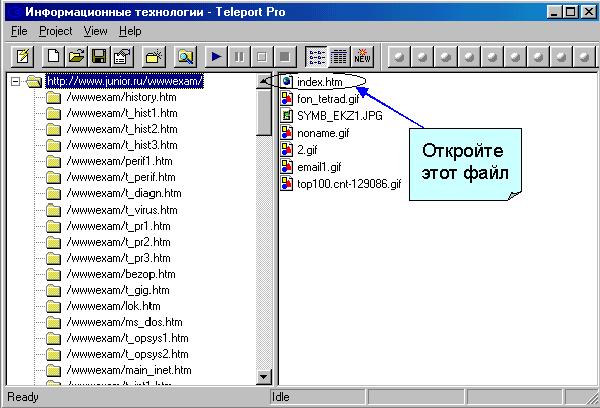Screen dimensions: 600x408
Task: Open the File menu
Action: pyautogui.click(x=19, y=31)
